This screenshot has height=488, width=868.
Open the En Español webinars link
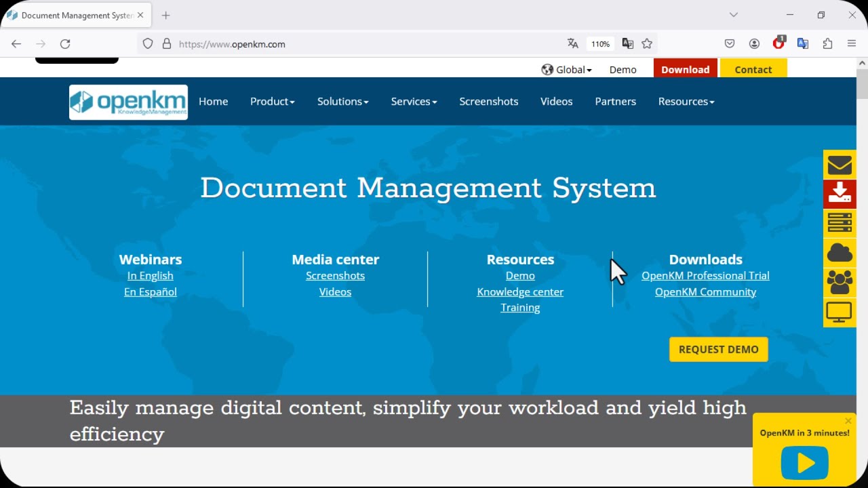click(x=151, y=292)
